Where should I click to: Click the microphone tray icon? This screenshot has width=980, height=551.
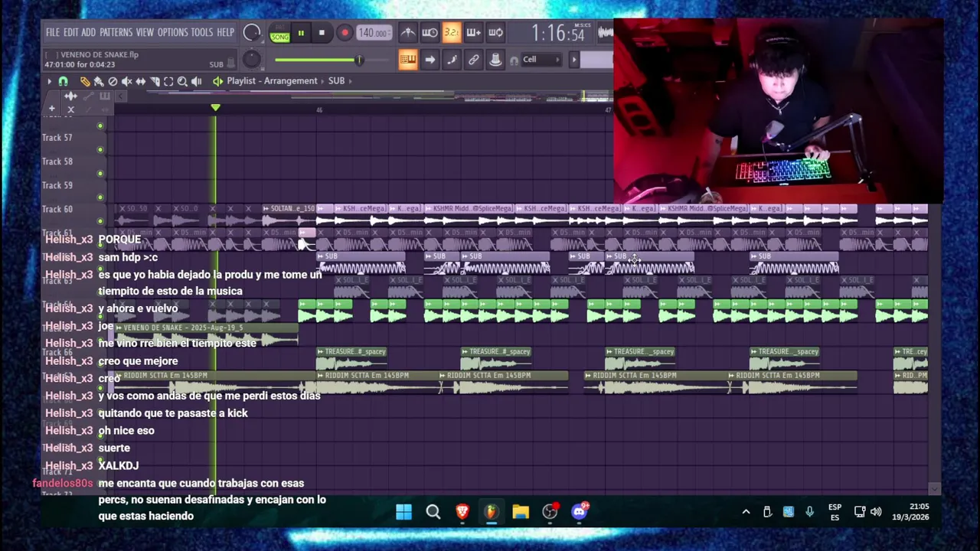[x=809, y=512]
